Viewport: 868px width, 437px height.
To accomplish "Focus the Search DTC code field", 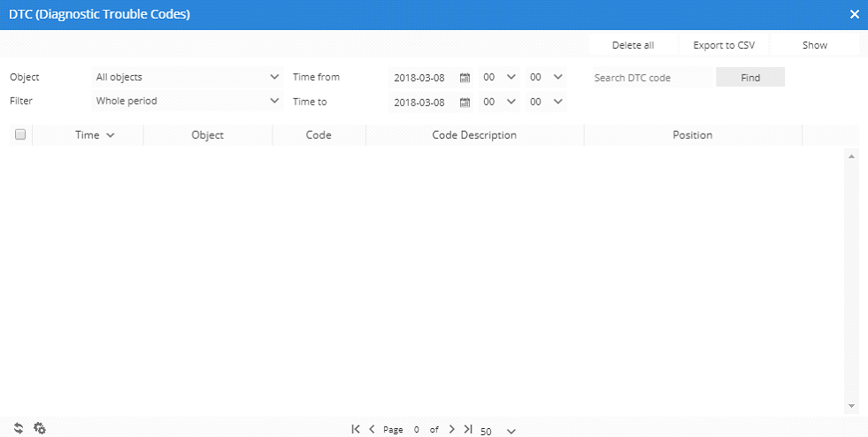I will click(651, 78).
